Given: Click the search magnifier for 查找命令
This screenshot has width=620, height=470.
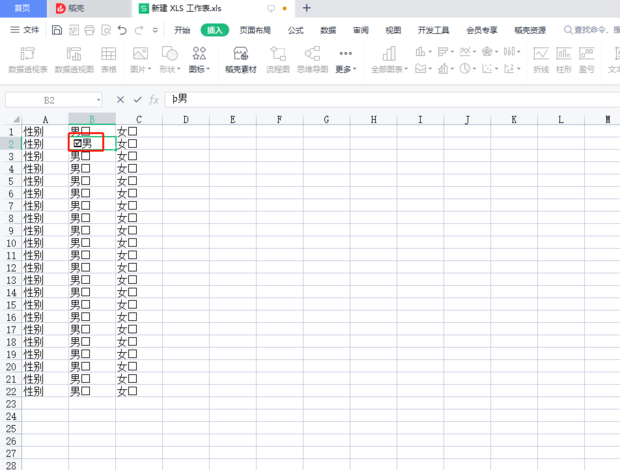Looking at the screenshot, I should 568,30.
